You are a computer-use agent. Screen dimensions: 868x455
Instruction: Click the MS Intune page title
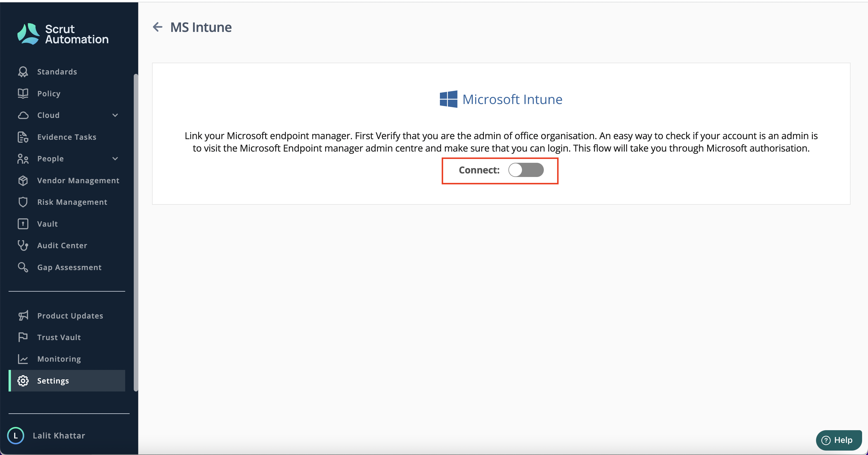pos(201,27)
